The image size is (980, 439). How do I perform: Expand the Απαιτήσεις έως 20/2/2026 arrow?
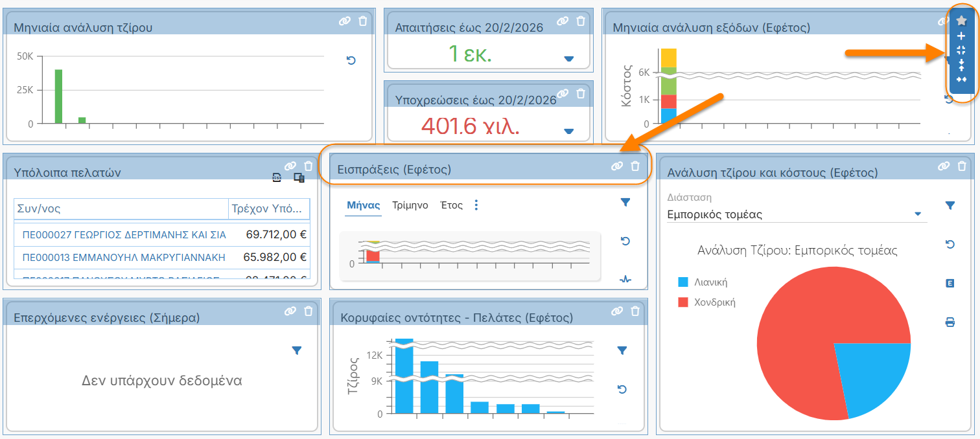tap(569, 59)
